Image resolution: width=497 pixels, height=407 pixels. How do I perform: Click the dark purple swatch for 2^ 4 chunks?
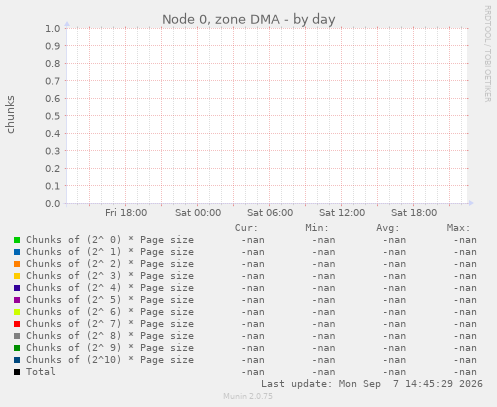[17, 288]
